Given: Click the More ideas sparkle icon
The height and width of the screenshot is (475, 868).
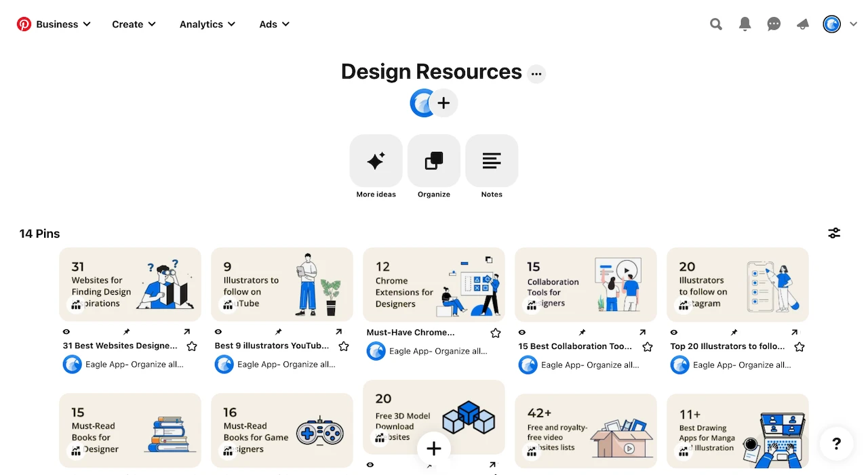Looking at the screenshot, I should (x=376, y=161).
